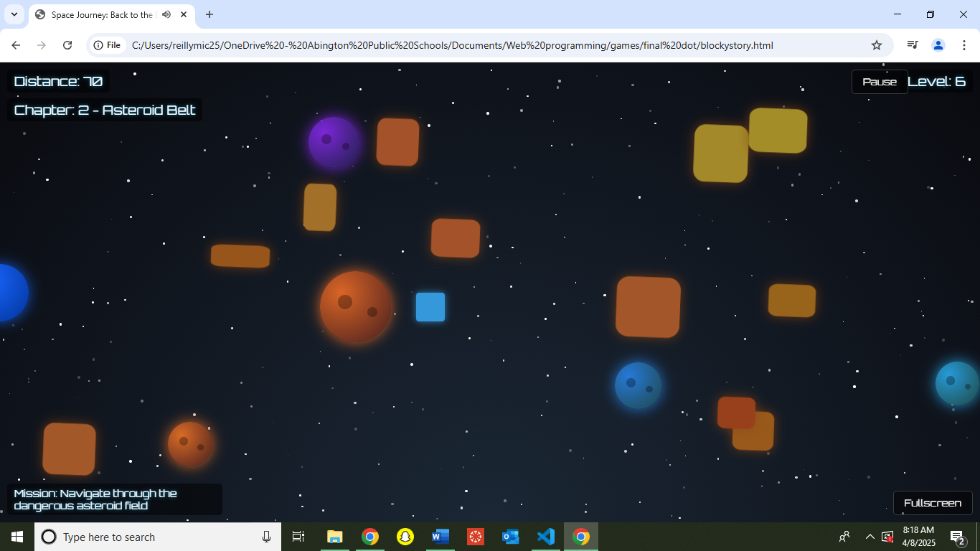The width and height of the screenshot is (980, 551).
Task: Select the Space Journey browser tab
Action: 100,14
